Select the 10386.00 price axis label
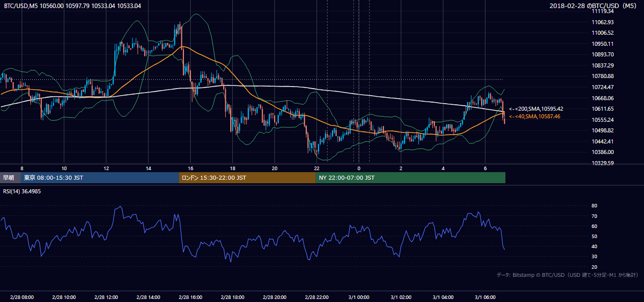 (x=603, y=152)
